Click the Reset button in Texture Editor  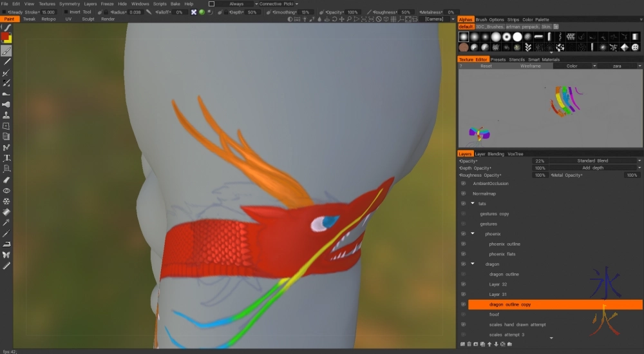pyautogui.click(x=486, y=66)
